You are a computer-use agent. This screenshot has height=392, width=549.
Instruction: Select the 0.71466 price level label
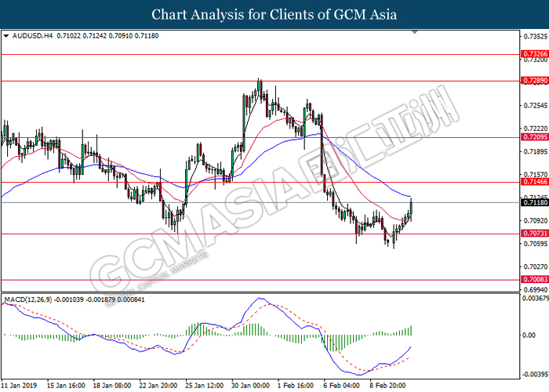point(534,182)
